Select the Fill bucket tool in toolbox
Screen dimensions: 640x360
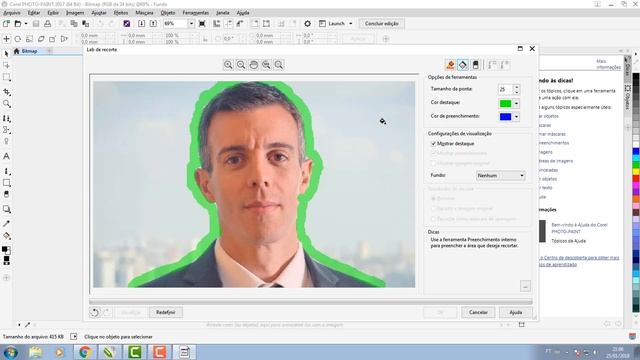(x=7, y=236)
